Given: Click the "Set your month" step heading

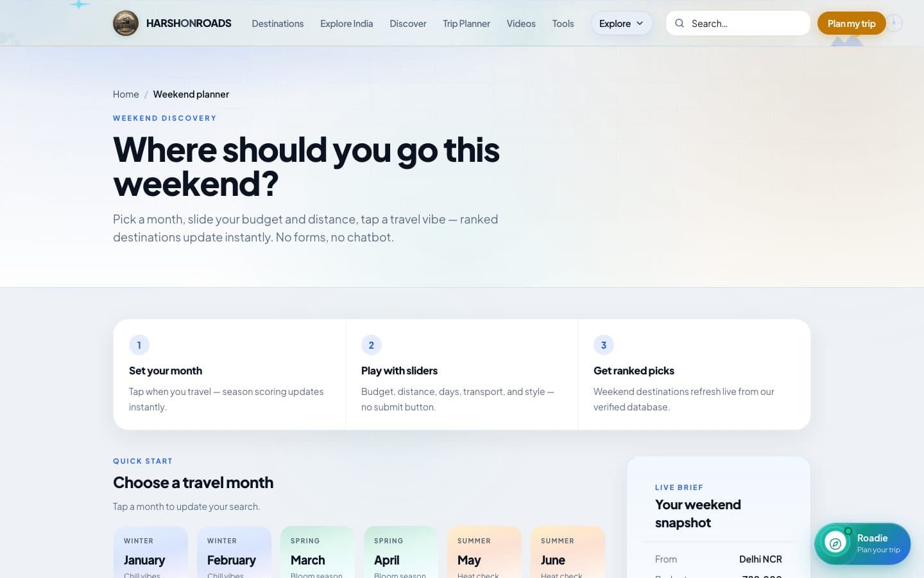Looking at the screenshot, I should pos(166,371).
